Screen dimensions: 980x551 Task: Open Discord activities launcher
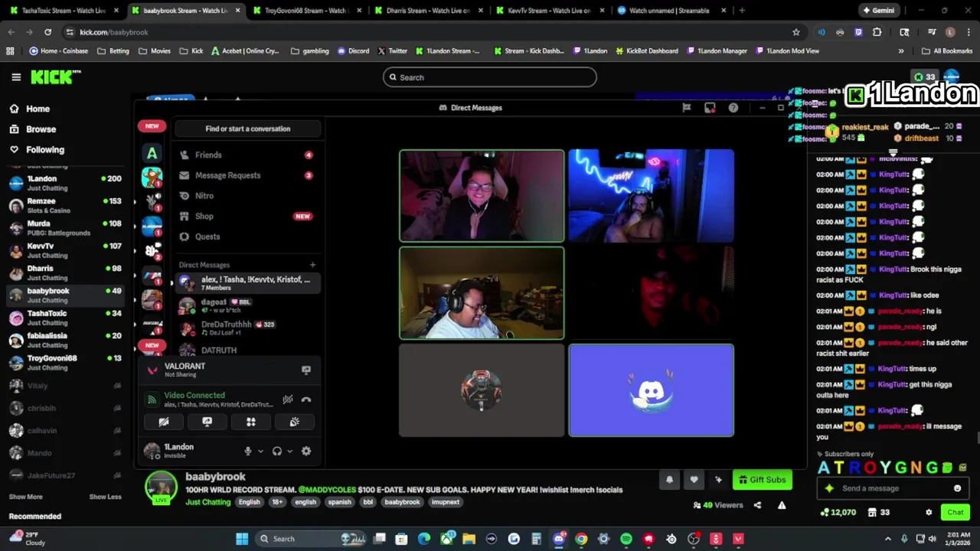pos(250,422)
